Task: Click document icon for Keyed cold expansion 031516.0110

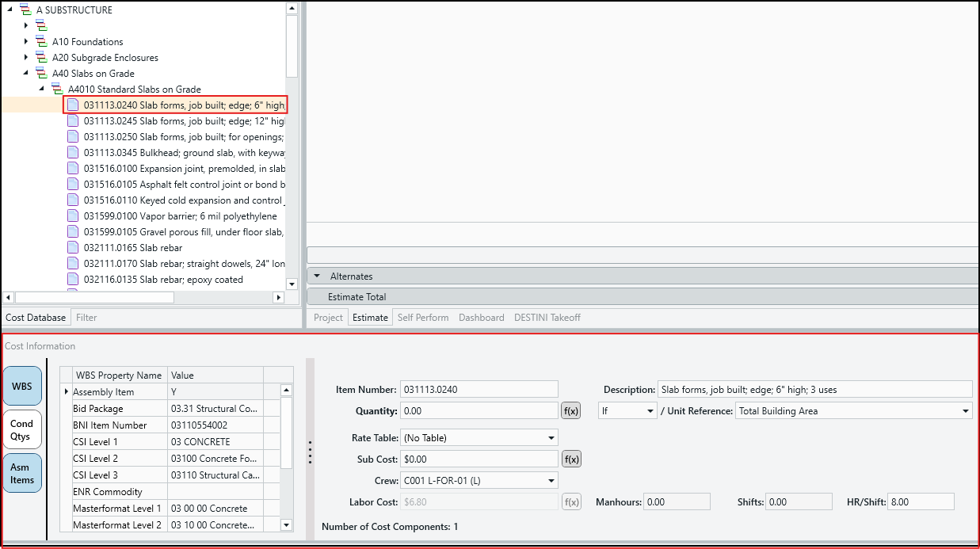Action: point(73,200)
